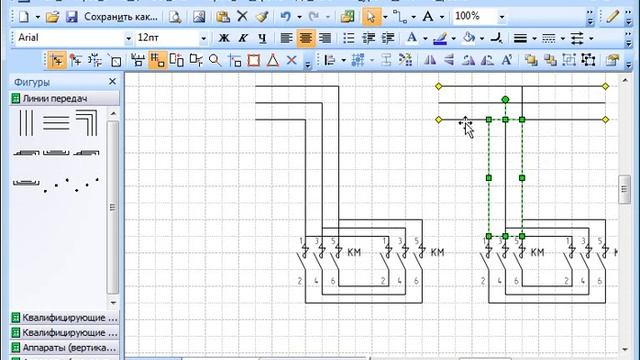Toggle center text alignment

(306, 38)
